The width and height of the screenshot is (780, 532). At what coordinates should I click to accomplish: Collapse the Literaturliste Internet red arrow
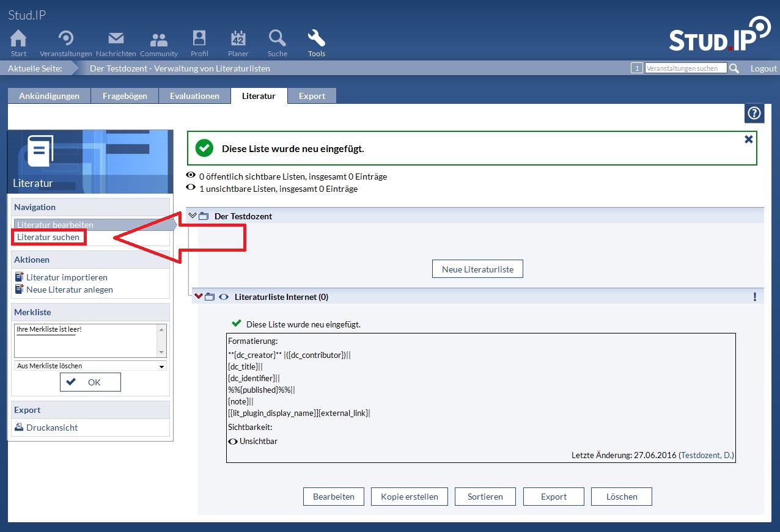(198, 297)
